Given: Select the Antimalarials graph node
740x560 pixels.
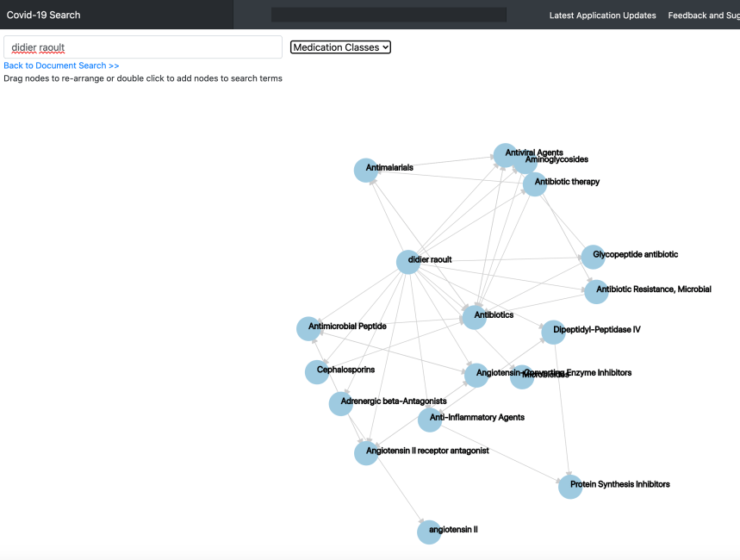Looking at the screenshot, I should 368,170.
